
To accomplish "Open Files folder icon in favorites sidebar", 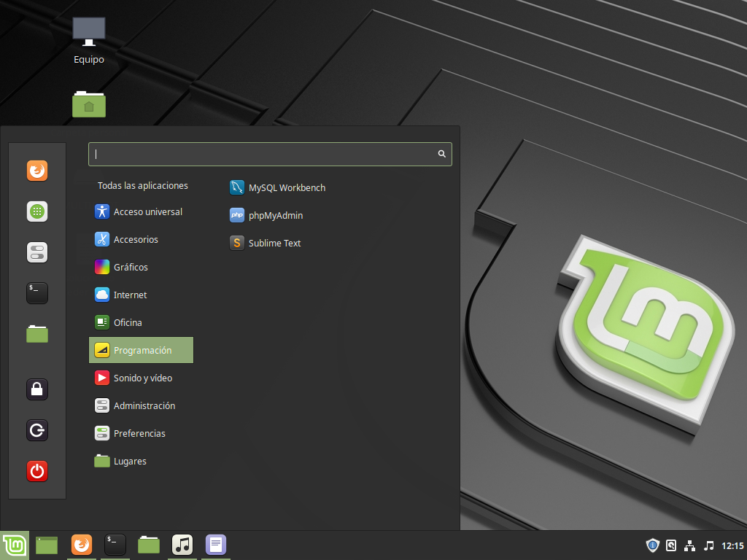I will tap(37, 334).
